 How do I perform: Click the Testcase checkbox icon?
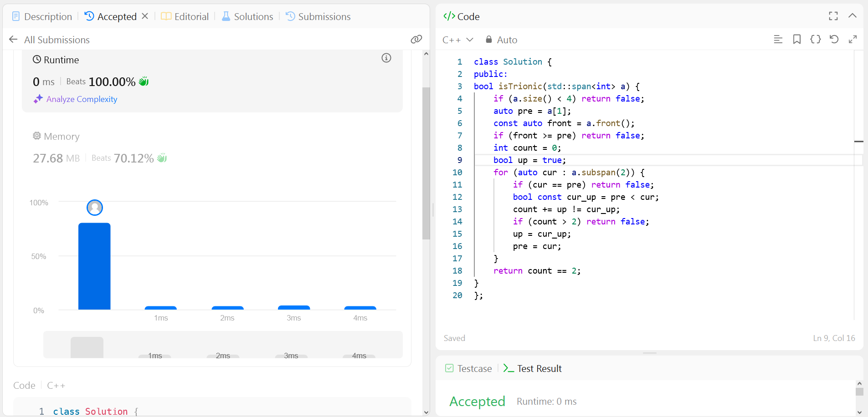tap(449, 368)
